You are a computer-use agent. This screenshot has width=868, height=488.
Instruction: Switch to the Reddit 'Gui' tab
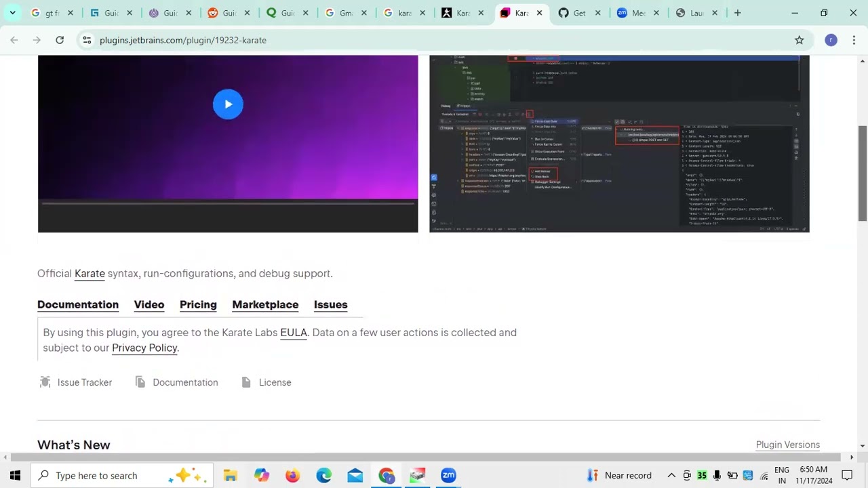pos(230,13)
